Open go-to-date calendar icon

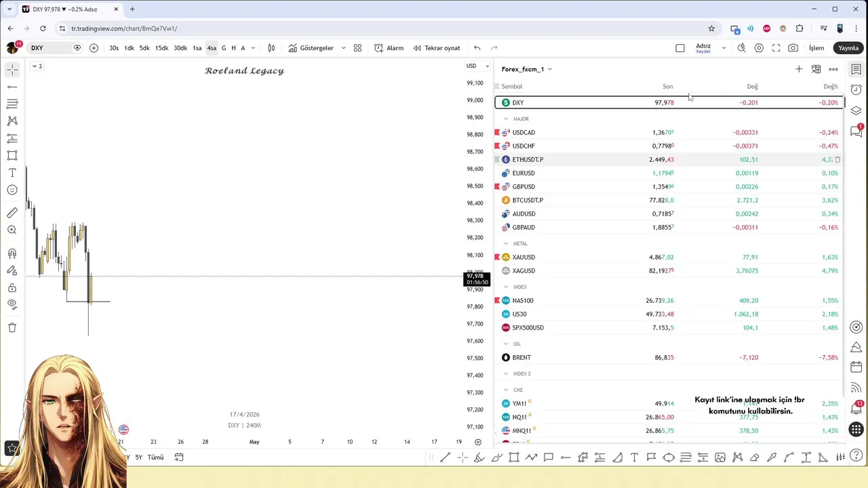(179, 457)
